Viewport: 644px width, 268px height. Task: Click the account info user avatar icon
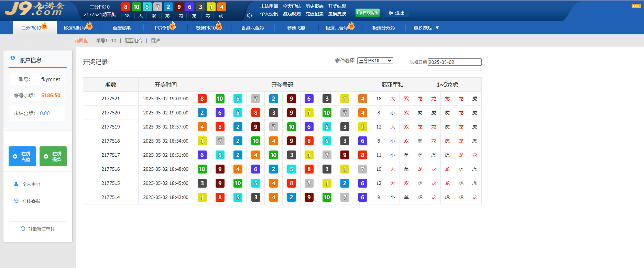point(13,58)
